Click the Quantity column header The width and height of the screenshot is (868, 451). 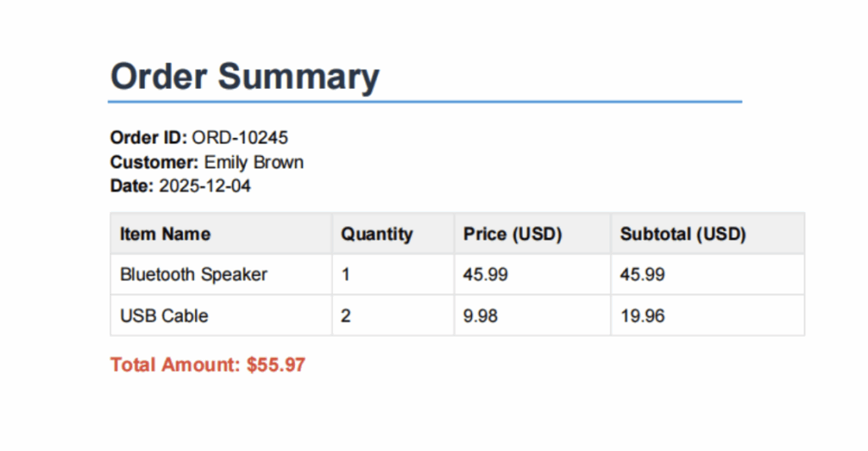376,234
